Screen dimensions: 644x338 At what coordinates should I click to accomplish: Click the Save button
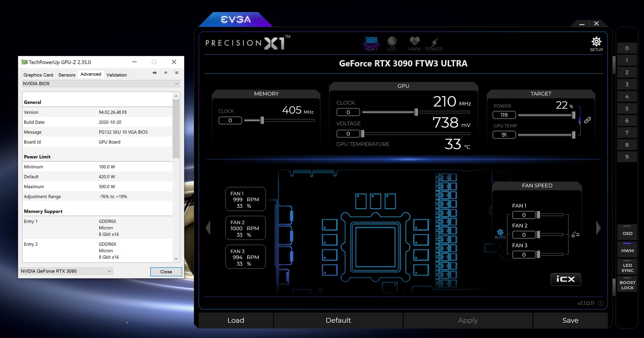tap(570, 321)
